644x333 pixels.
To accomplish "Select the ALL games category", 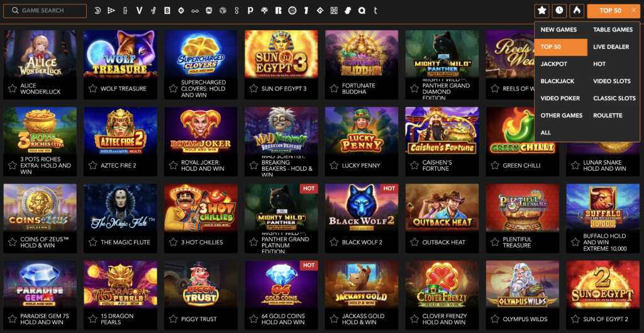I will coord(545,133).
